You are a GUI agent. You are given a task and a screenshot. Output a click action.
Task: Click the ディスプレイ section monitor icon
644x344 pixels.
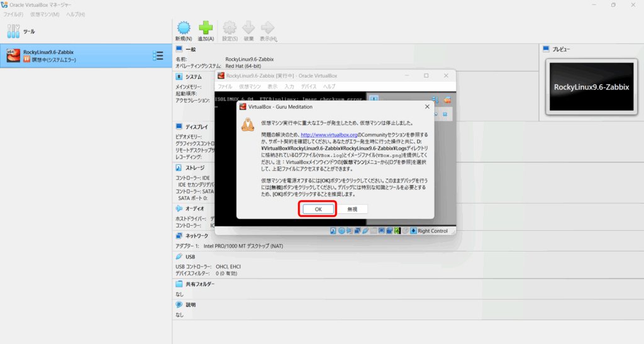click(179, 127)
